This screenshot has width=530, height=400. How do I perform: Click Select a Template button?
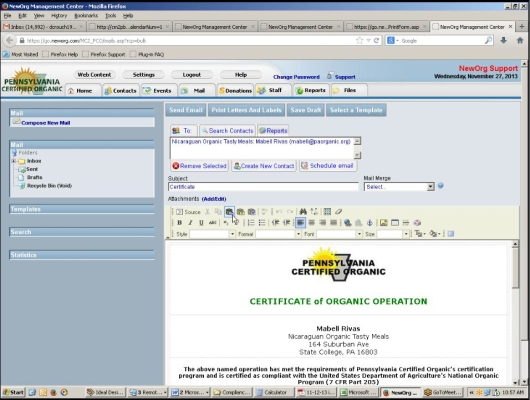click(356, 110)
